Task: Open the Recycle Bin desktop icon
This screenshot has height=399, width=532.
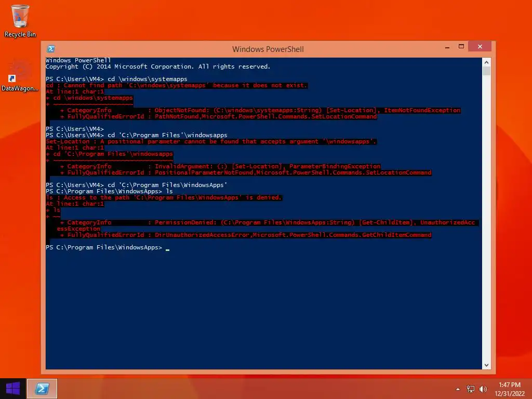Action: point(20,20)
